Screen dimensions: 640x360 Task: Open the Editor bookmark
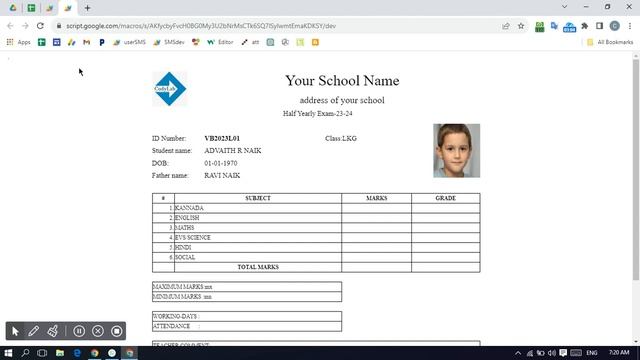pos(220,42)
